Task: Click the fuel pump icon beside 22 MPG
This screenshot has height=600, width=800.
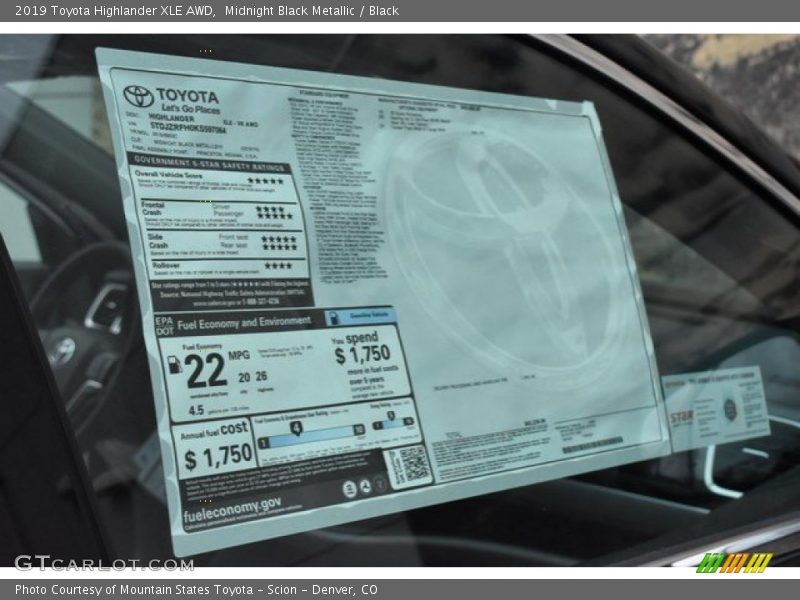Action: pos(175,365)
